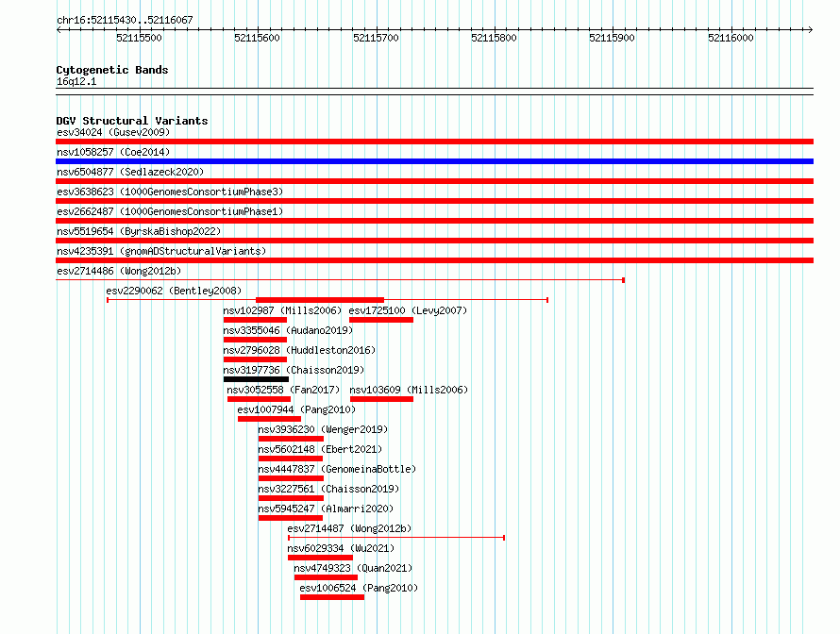Open nsv3355046 (Audano2019) label

coord(288,330)
